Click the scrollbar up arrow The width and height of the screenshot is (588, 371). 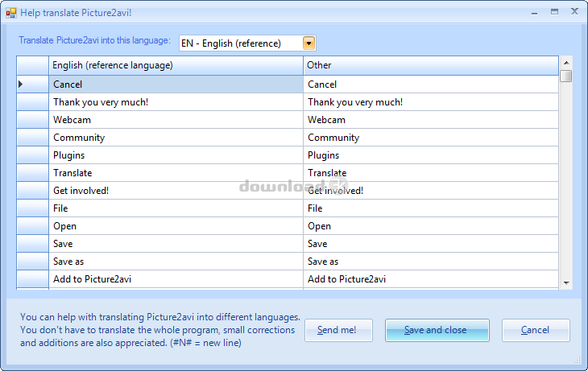566,63
